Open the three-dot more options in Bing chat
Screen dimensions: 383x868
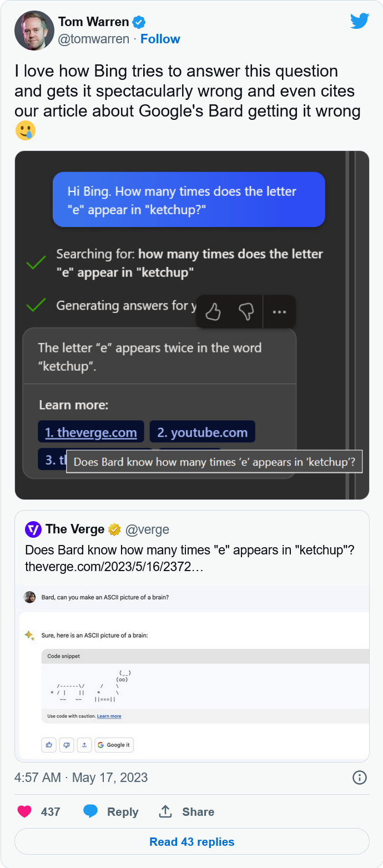(279, 312)
